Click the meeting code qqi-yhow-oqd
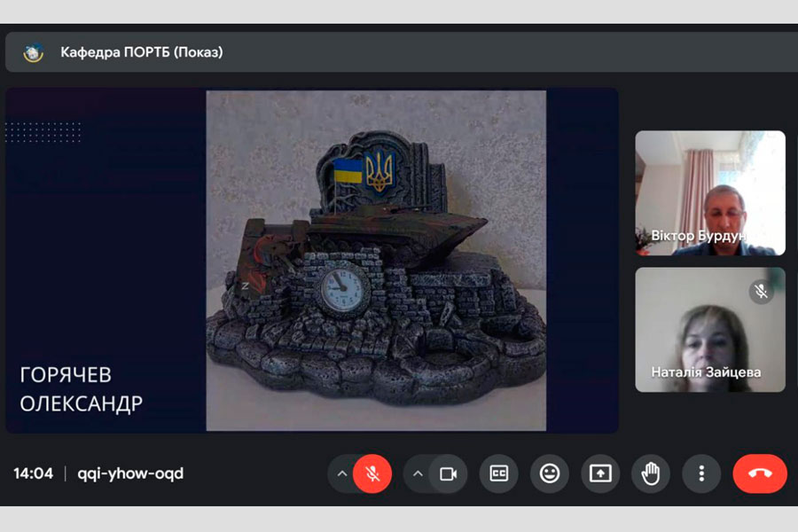The image size is (798, 532). (x=130, y=473)
